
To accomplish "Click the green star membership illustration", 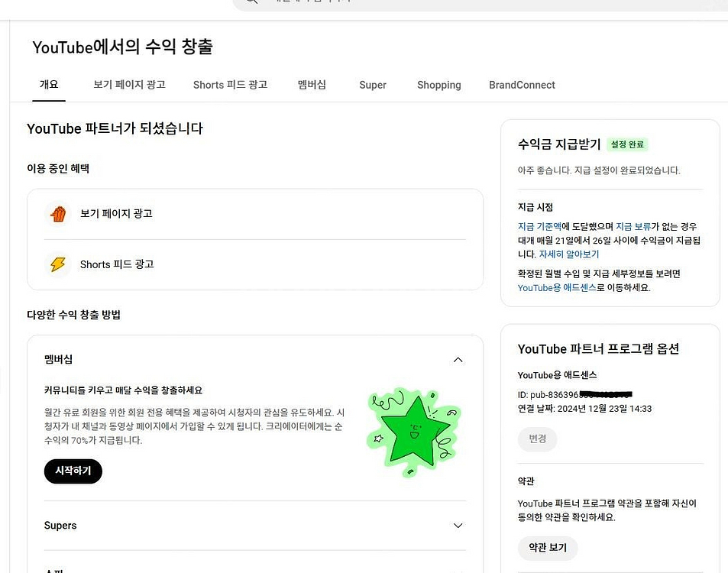I will click(414, 432).
